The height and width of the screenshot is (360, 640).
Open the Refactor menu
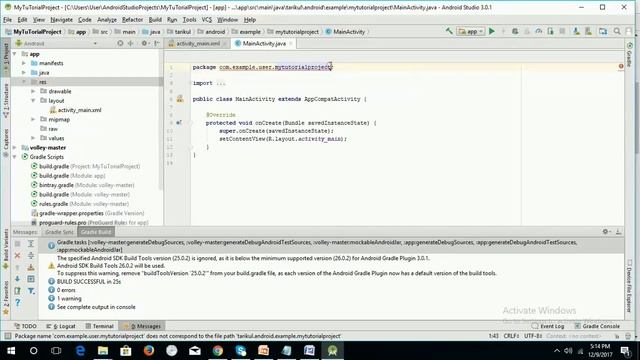point(132,20)
